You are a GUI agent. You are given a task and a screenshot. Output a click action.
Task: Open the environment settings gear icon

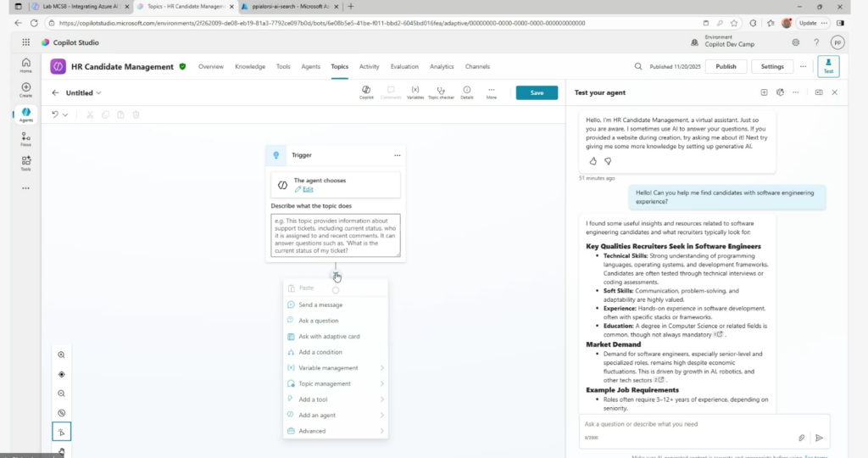795,42
